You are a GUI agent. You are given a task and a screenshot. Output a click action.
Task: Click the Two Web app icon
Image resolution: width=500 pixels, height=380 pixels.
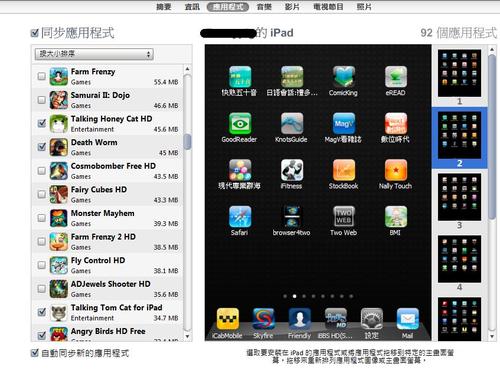coord(344,217)
